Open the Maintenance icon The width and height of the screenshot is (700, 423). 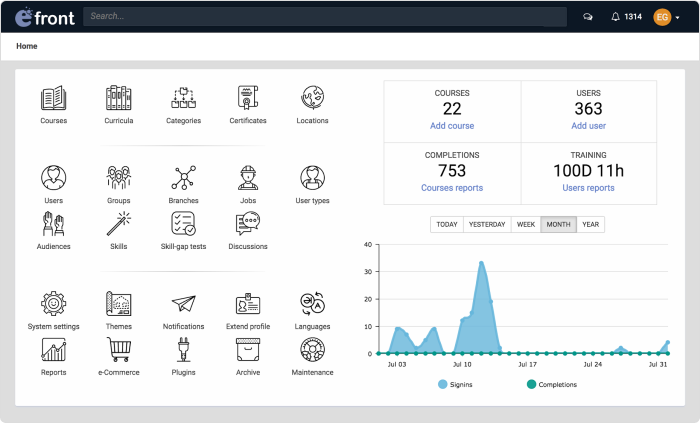click(x=312, y=350)
